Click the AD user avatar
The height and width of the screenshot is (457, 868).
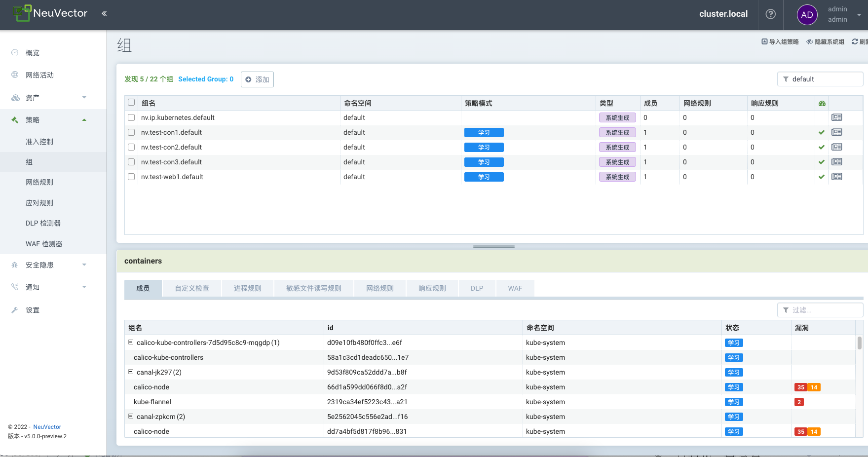click(x=807, y=15)
